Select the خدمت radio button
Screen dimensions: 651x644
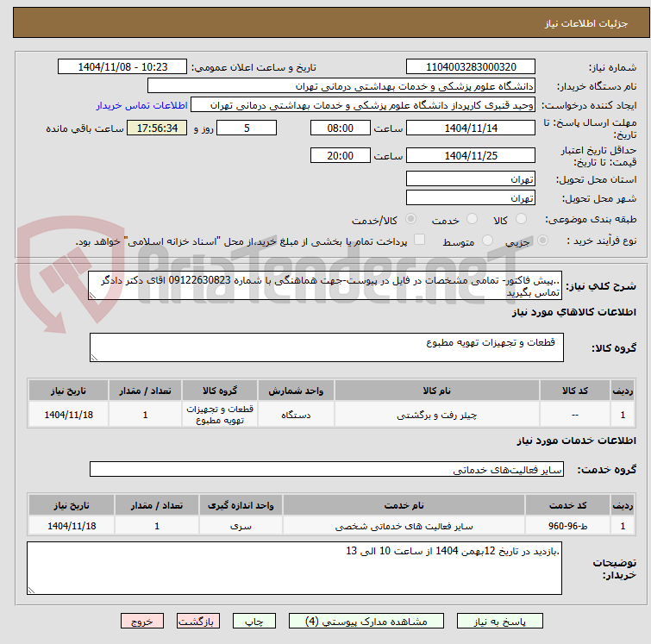point(472,219)
